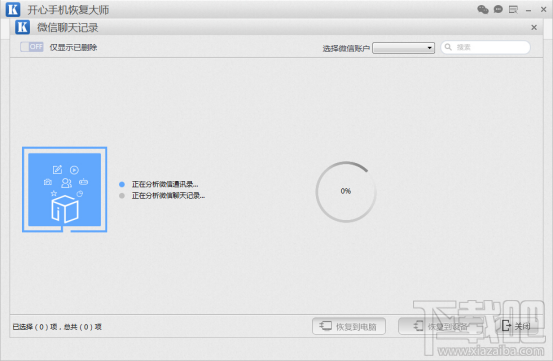The height and width of the screenshot is (361, 553).
Task: Open the 选择微信账户 dropdown
Action: [x=403, y=48]
